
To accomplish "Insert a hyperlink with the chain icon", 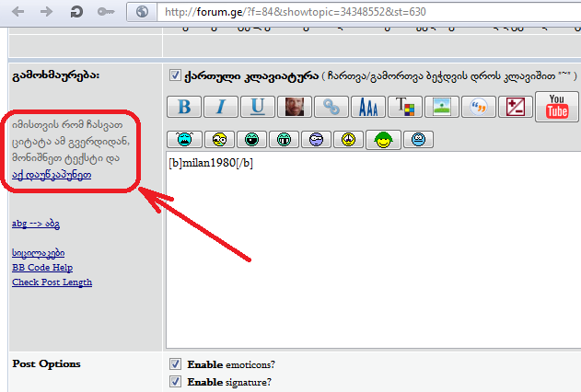I will tap(331, 107).
